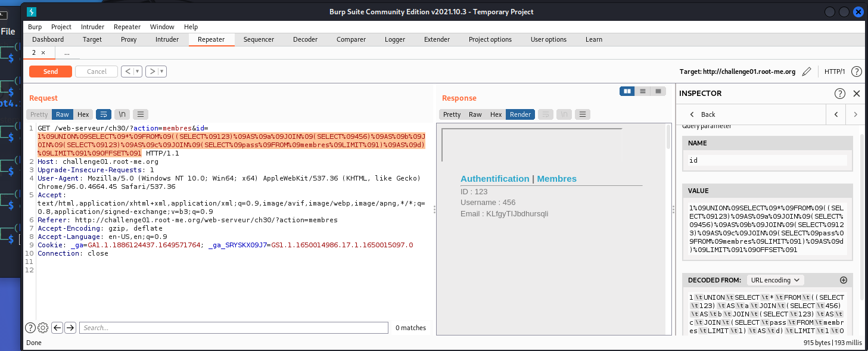Click the Membres link in rendered response
The width and height of the screenshot is (868, 351).
pos(556,179)
